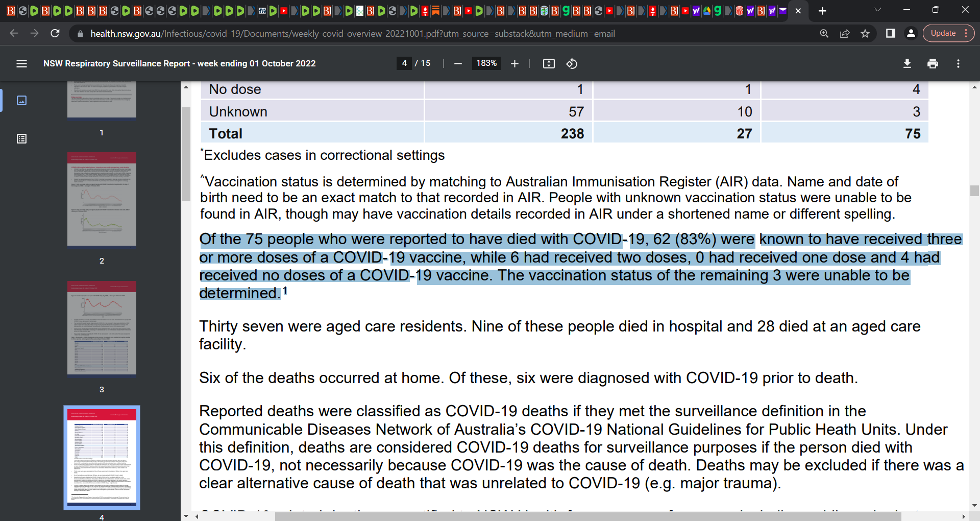This screenshot has width=980, height=521.
Task: Click the thumbnail panel scrollbar
Action: pyautogui.click(x=186, y=154)
